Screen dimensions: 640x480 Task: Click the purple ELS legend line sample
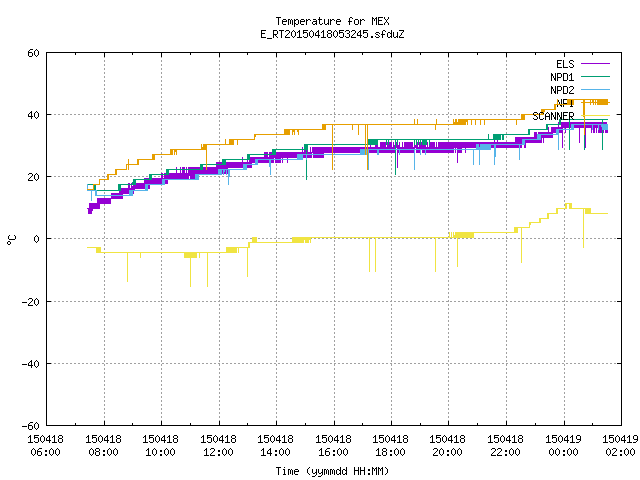pyautogui.click(x=595, y=64)
